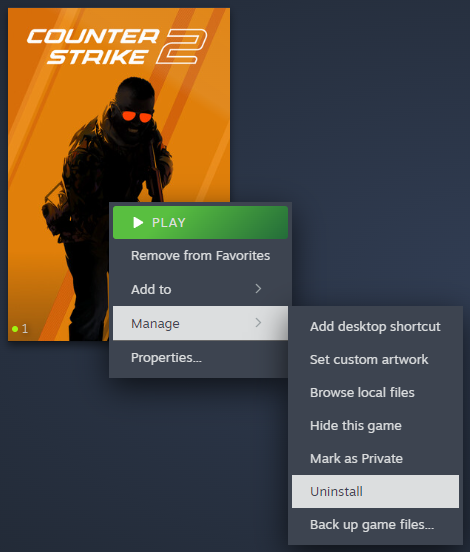This screenshot has height=552, width=470.
Task: Open the Manage submenu entry
Action: coord(200,323)
